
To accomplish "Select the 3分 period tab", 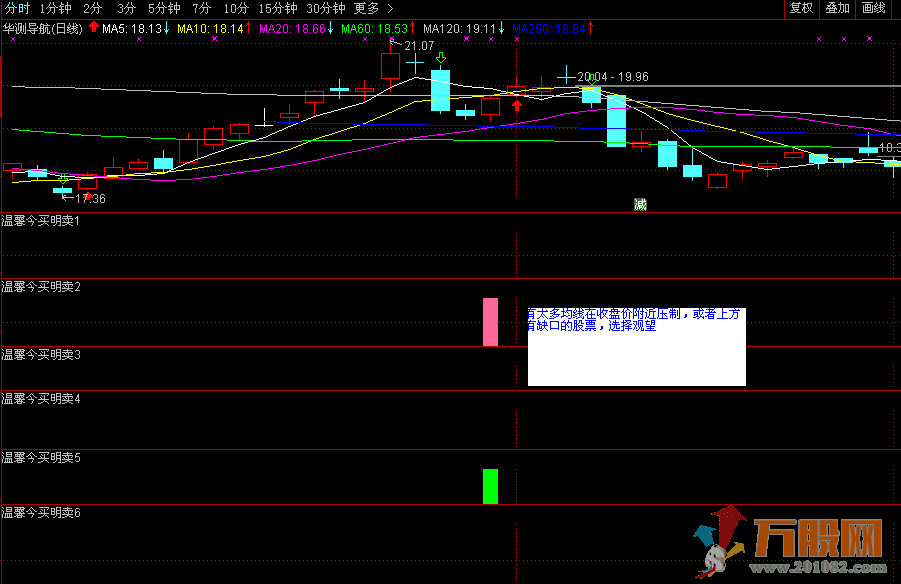I will (x=126, y=9).
